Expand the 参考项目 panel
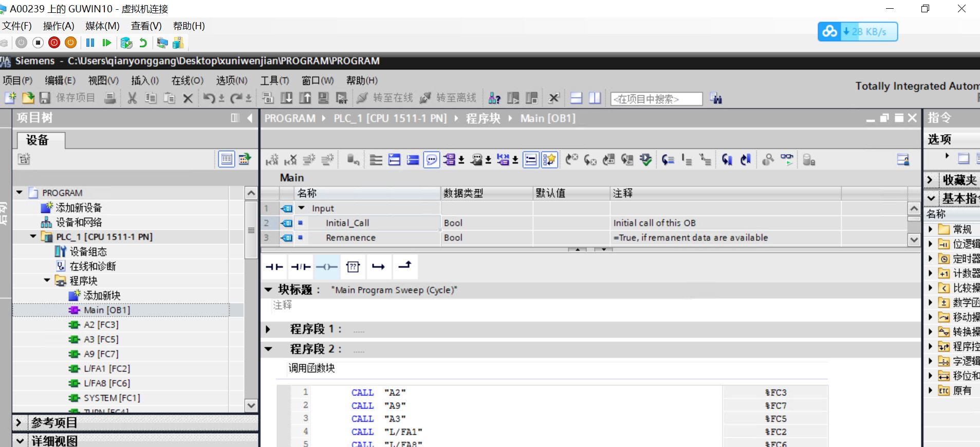The height and width of the screenshot is (447, 980). point(19,423)
